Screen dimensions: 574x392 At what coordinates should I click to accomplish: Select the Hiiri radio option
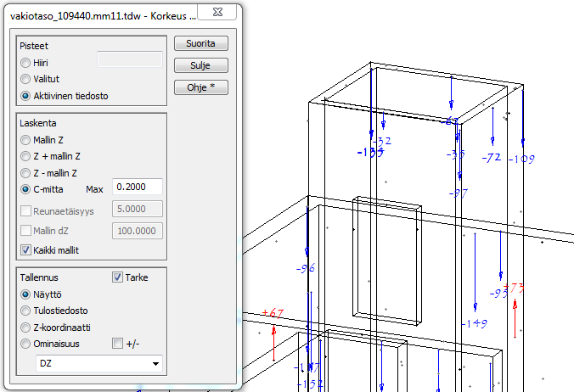pyautogui.click(x=26, y=63)
